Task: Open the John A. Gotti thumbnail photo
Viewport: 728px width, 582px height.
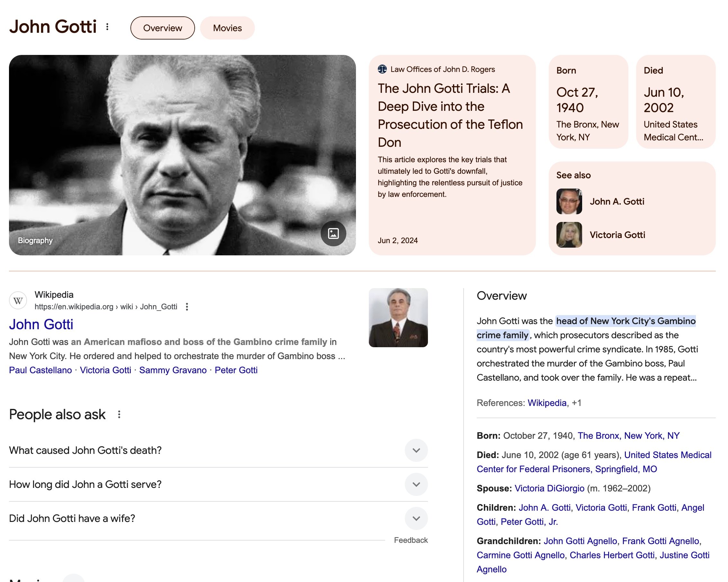Action: tap(569, 201)
